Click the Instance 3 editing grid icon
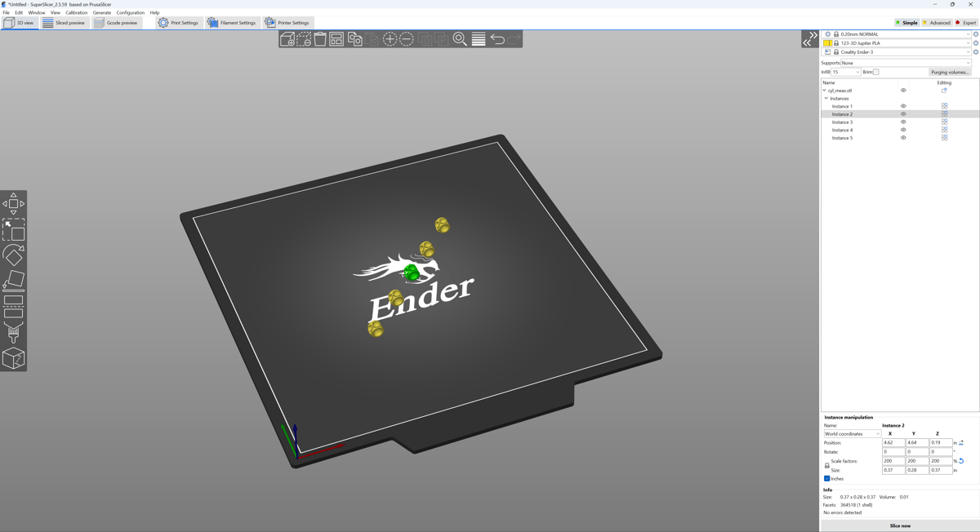The image size is (980, 532). pyautogui.click(x=944, y=122)
